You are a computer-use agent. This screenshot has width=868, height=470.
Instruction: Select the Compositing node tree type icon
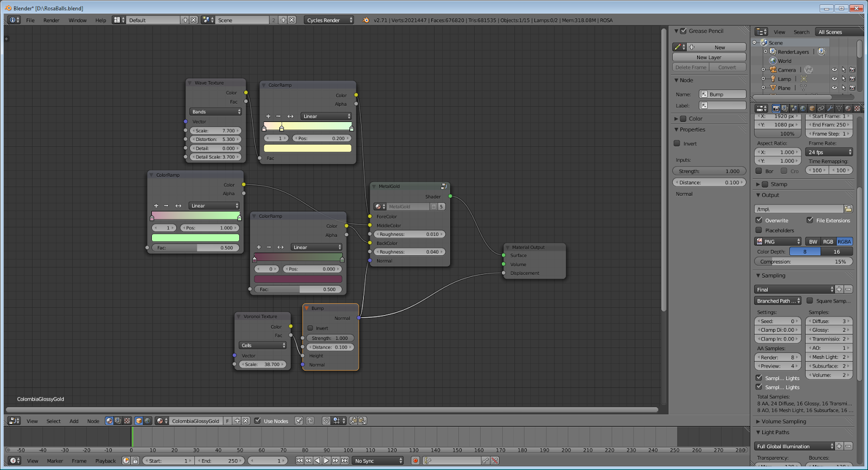tap(118, 421)
